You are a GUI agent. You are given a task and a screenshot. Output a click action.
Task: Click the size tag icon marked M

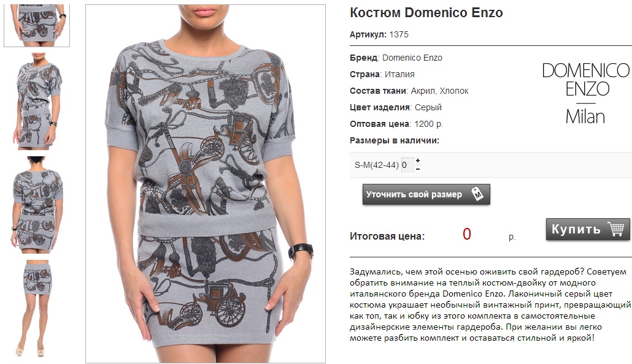477,194
